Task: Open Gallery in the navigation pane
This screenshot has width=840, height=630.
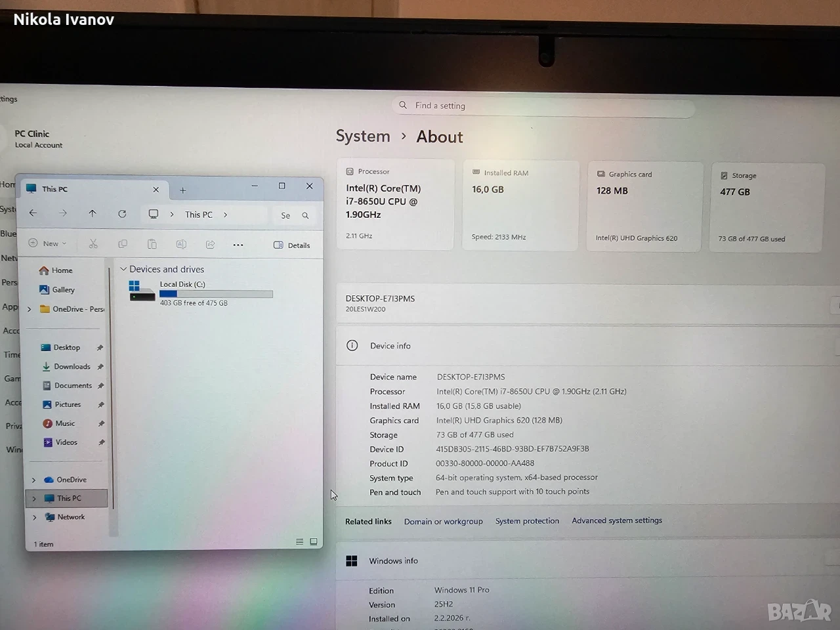Action: click(56, 289)
